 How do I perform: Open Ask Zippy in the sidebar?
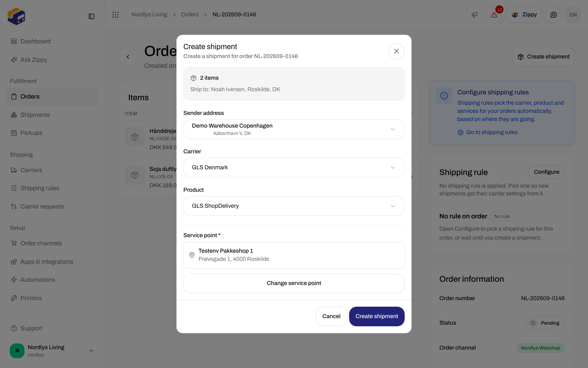(x=52, y=60)
